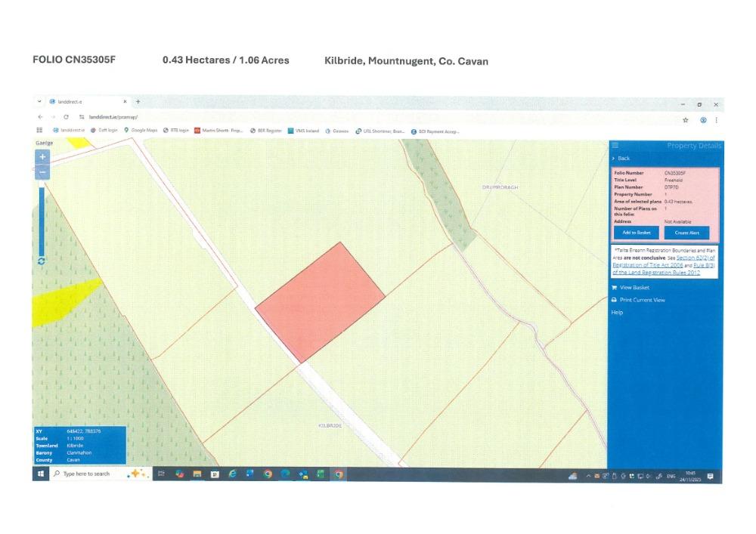Viewport: 756px width, 534px height.
Task: Open the browser apps grid in bookmarks bar
Action: coord(39,130)
